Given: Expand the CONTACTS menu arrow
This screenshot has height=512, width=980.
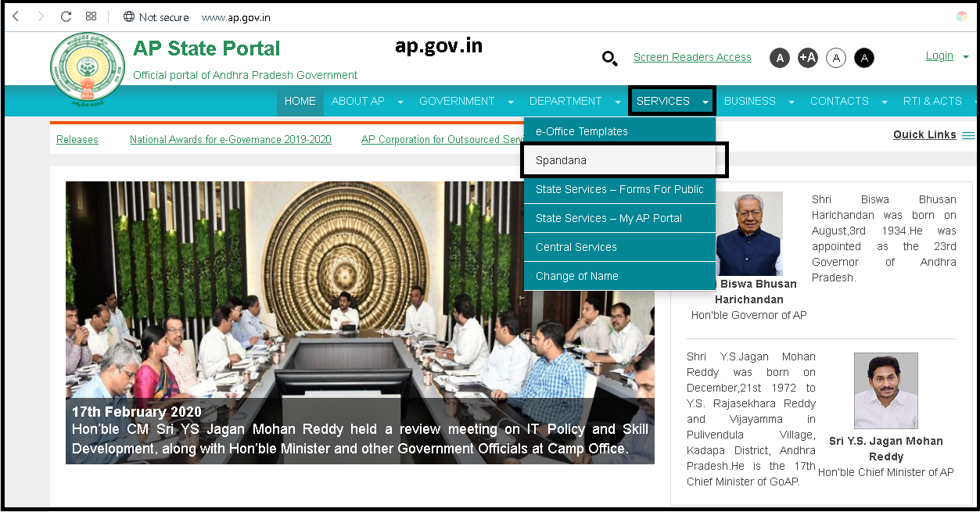Looking at the screenshot, I should coord(885,102).
